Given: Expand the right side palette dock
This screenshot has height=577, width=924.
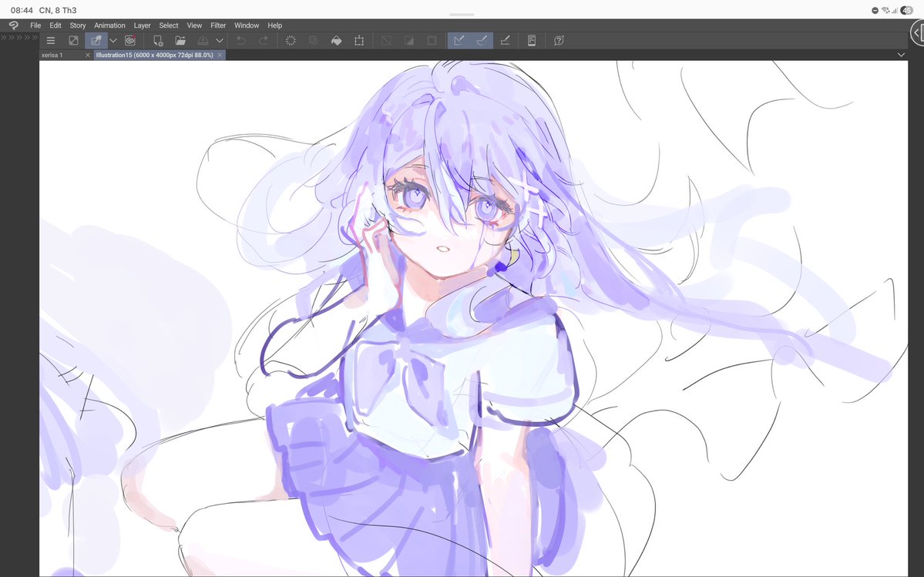Looking at the screenshot, I should click(x=918, y=32).
